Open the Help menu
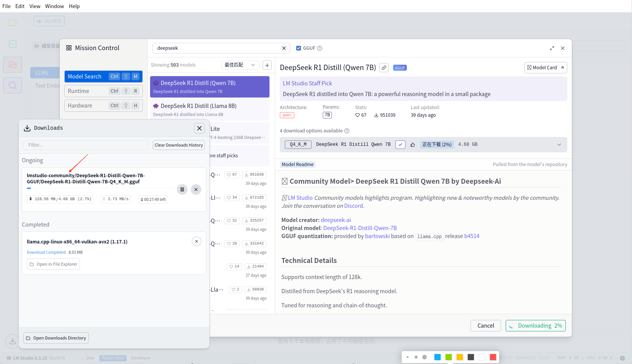Viewport: 632px width, 364px height. point(74,6)
